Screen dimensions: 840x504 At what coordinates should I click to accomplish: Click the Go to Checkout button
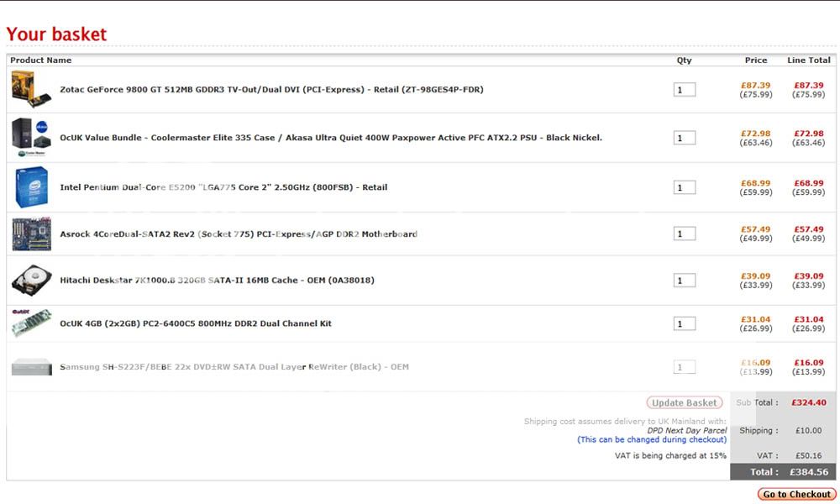(x=796, y=495)
